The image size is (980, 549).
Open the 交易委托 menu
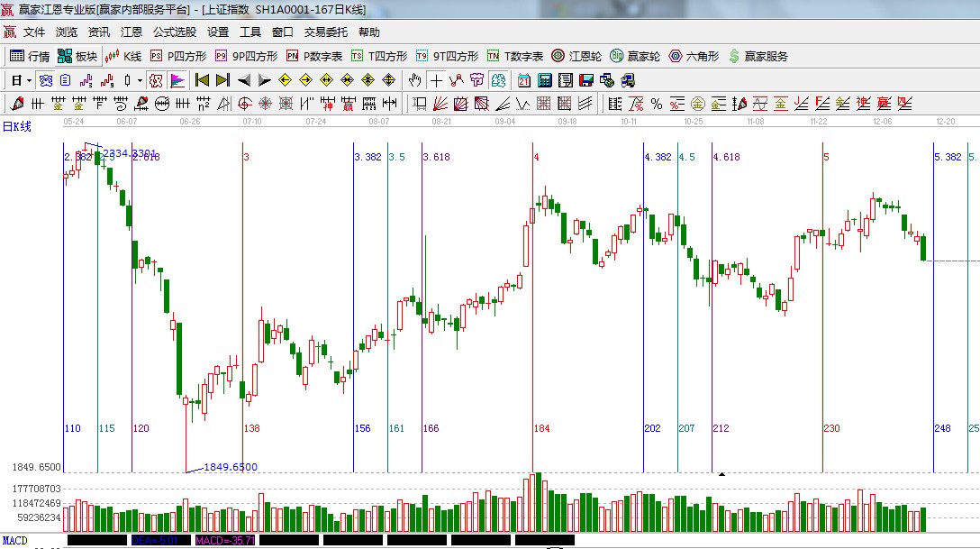[x=325, y=32]
